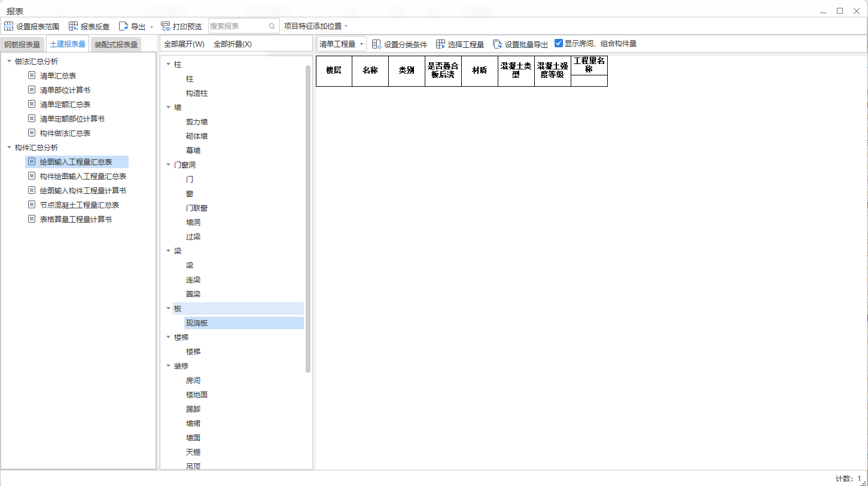Collapse the 楼梯 category group

(x=168, y=337)
